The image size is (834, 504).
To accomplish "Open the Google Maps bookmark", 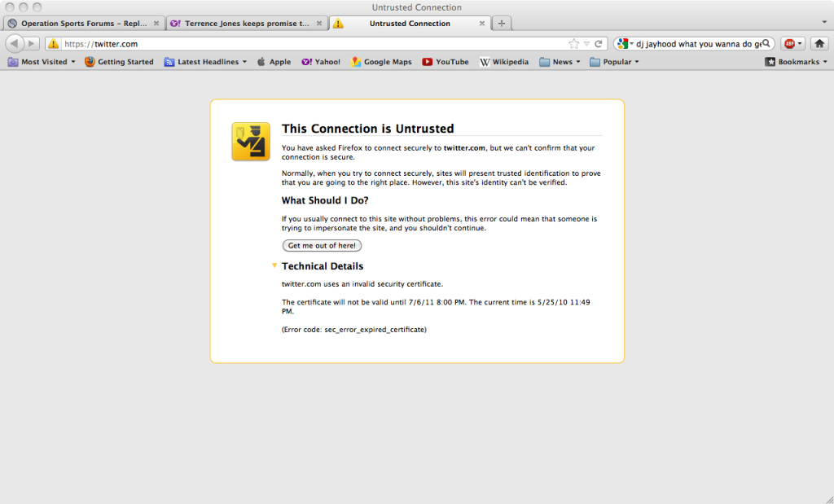I will tap(381, 62).
